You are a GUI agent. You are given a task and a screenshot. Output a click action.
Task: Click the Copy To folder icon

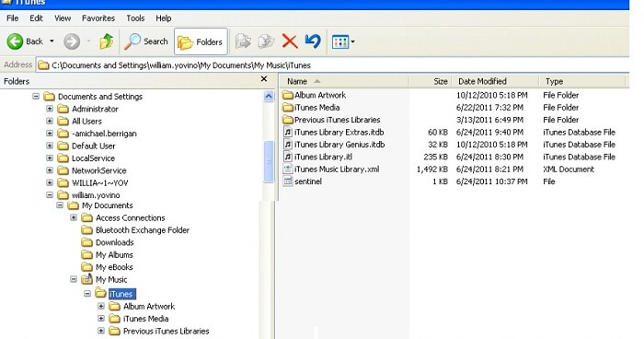tap(266, 41)
